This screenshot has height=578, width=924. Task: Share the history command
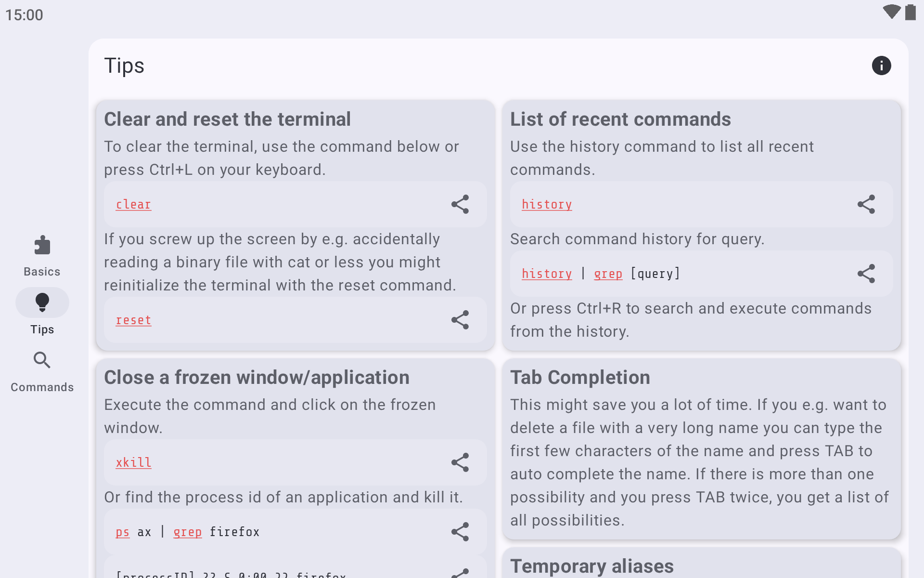tap(866, 204)
